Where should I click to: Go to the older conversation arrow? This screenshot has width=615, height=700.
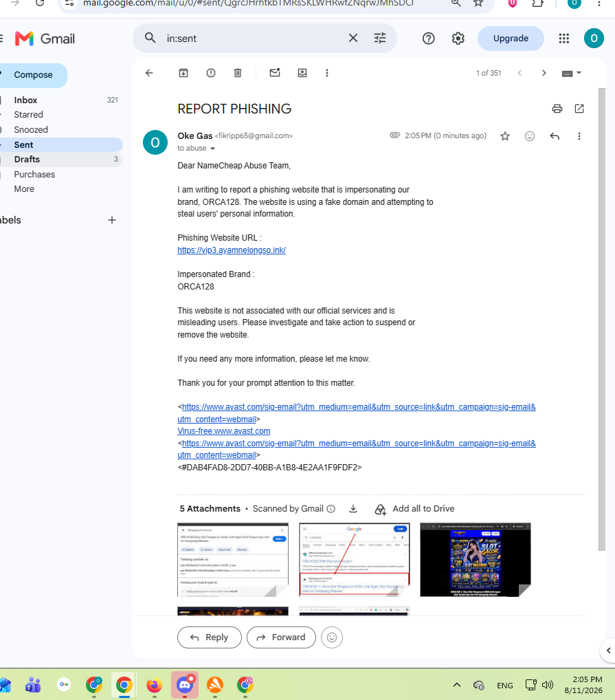[x=544, y=73]
